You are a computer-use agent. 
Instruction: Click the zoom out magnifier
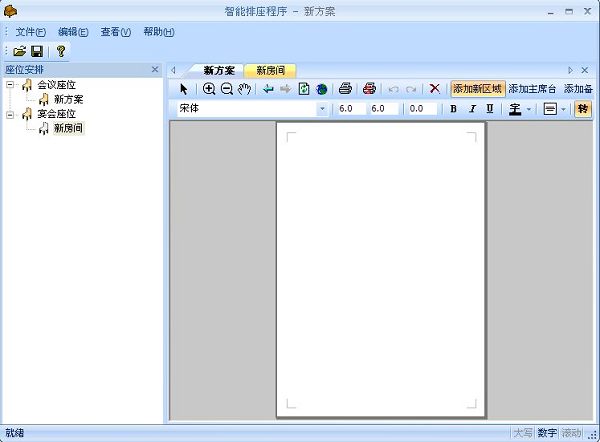click(227, 89)
